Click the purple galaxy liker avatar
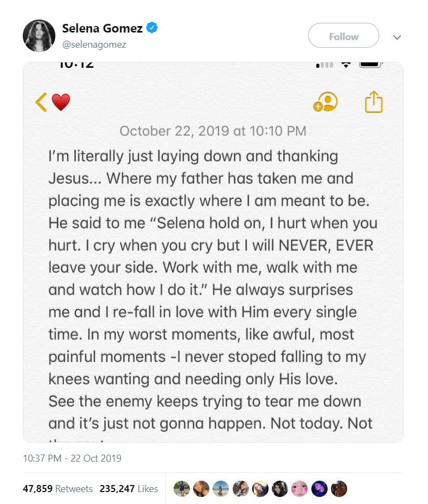Screen dimensions: 428x504 point(320,489)
